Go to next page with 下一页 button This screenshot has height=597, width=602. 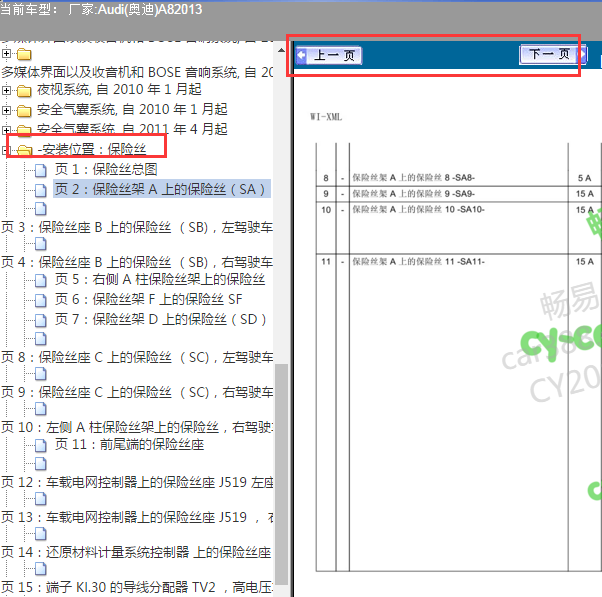pyautogui.click(x=553, y=55)
